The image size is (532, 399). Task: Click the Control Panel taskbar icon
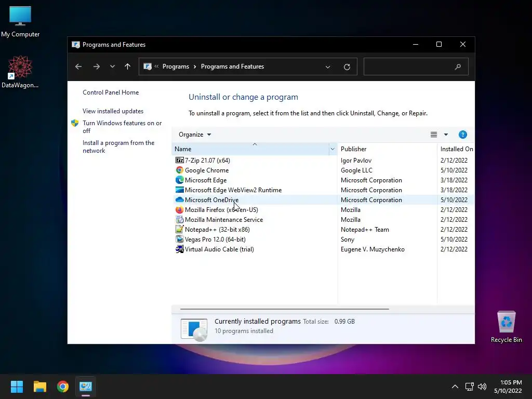click(86, 386)
